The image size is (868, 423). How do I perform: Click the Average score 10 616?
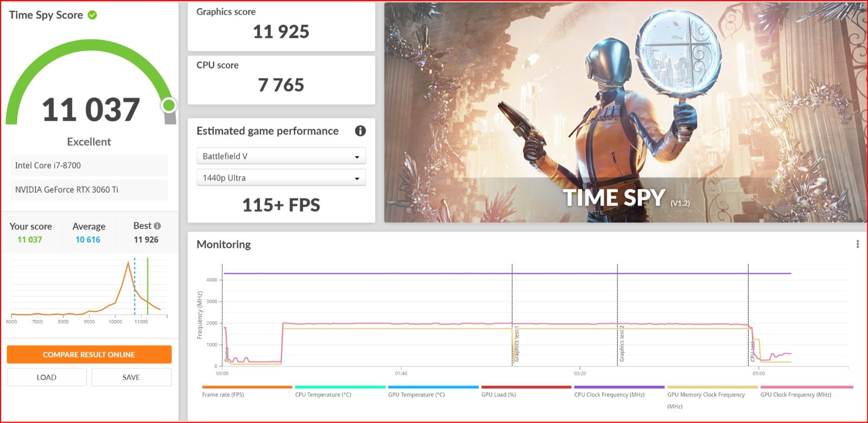tap(88, 240)
